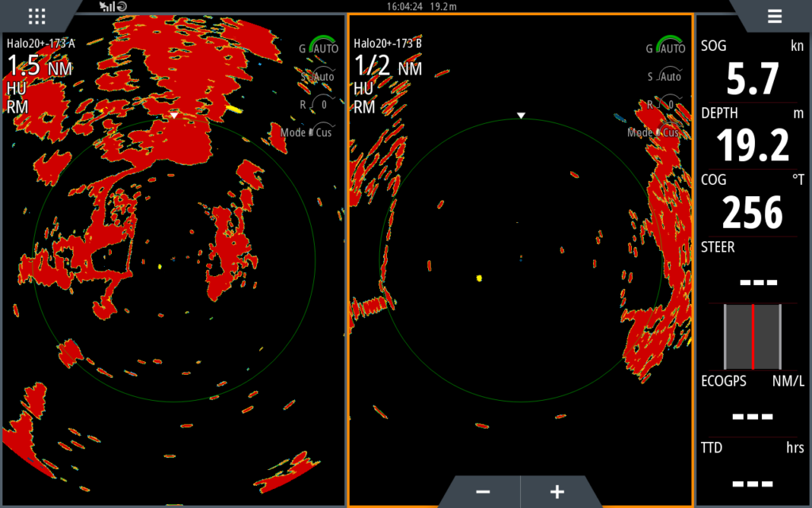Select the yellow target on radar B

coord(479,278)
